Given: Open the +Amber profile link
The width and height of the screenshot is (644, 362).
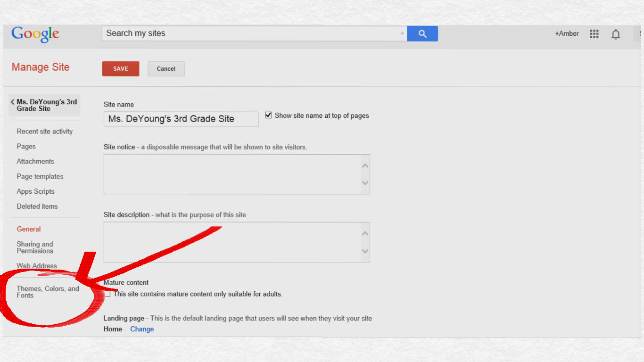Looking at the screenshot, I should [x=567, y=33].
